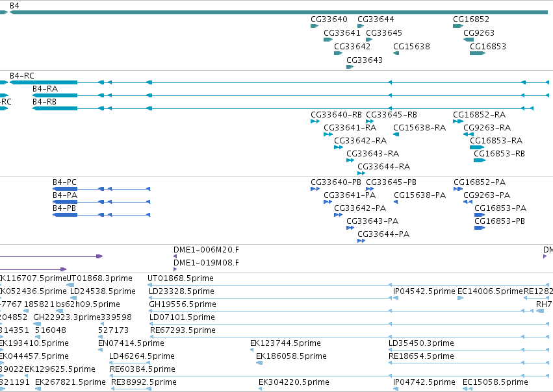
Task: Click the CG33645 gene glyph
Action: tap(369, 40)
